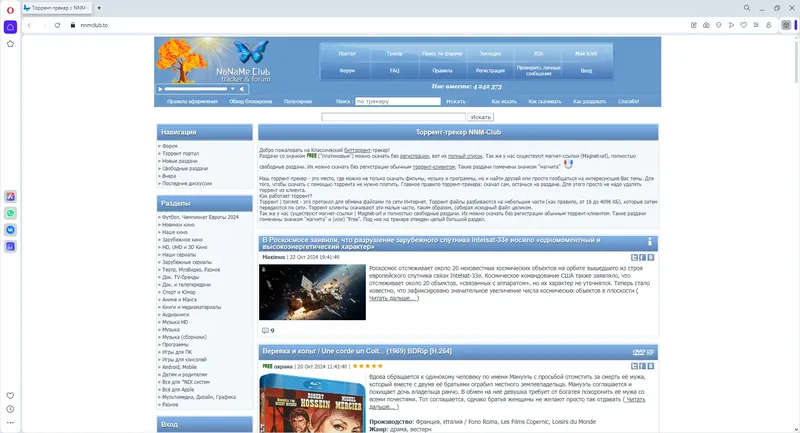Screen dimensions: 800x433
Task: Click the address bar URL nnmclub.to
Action: coord(94,25)
